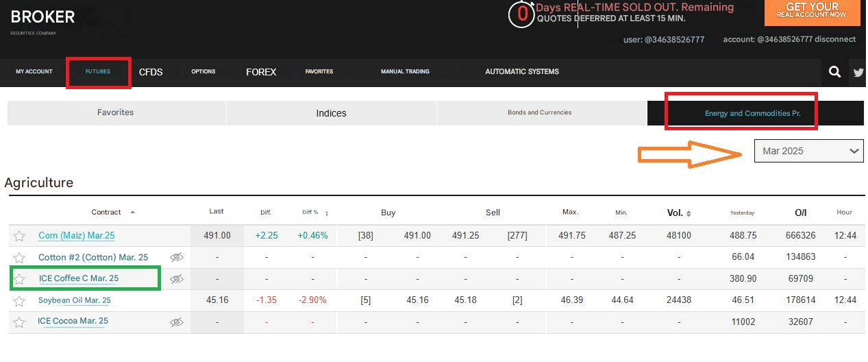Toggle hidden-eye icon for ICE Coffee C

177,279
